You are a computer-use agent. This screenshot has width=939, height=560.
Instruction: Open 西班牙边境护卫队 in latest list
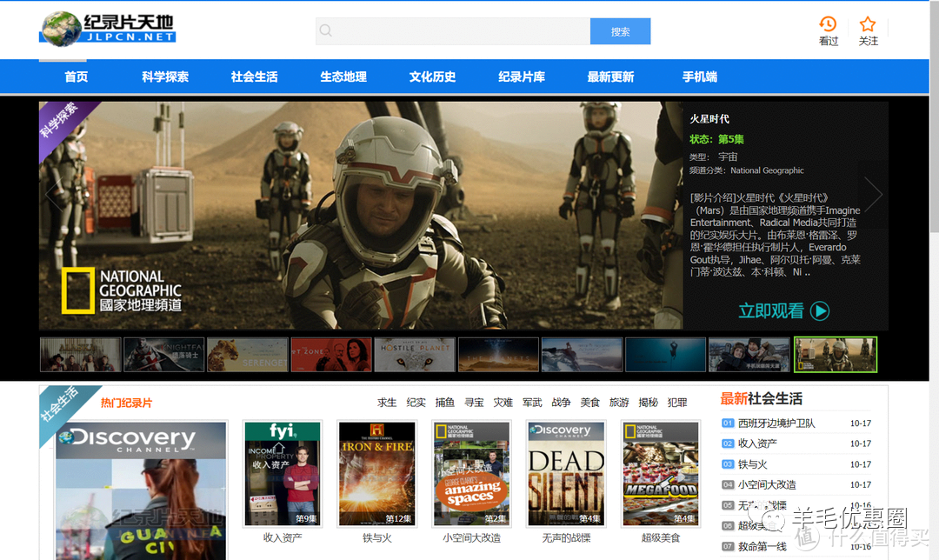[776, 423]
